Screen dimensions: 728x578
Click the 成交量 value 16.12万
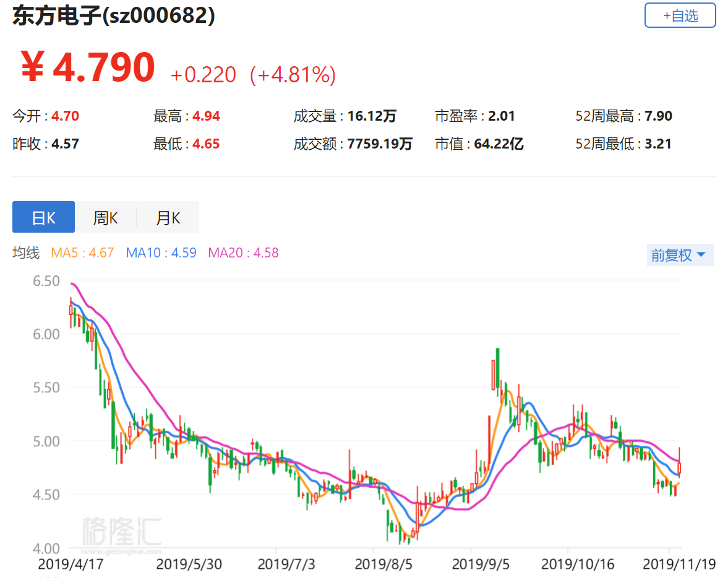click(372, 116)
